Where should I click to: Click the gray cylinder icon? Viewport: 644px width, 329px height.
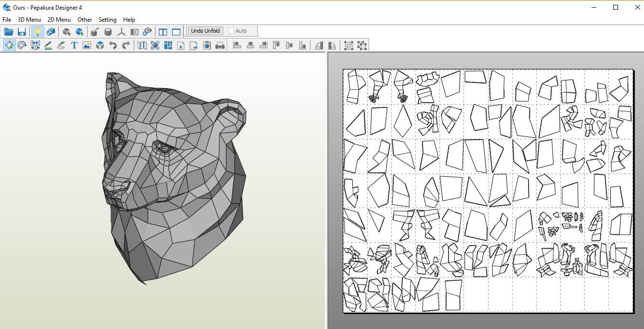click(108, 32)
